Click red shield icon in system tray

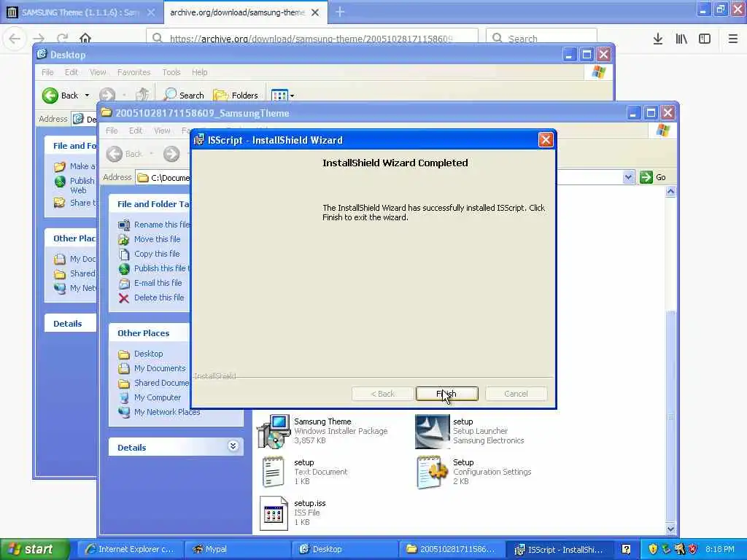click(693, 549)
